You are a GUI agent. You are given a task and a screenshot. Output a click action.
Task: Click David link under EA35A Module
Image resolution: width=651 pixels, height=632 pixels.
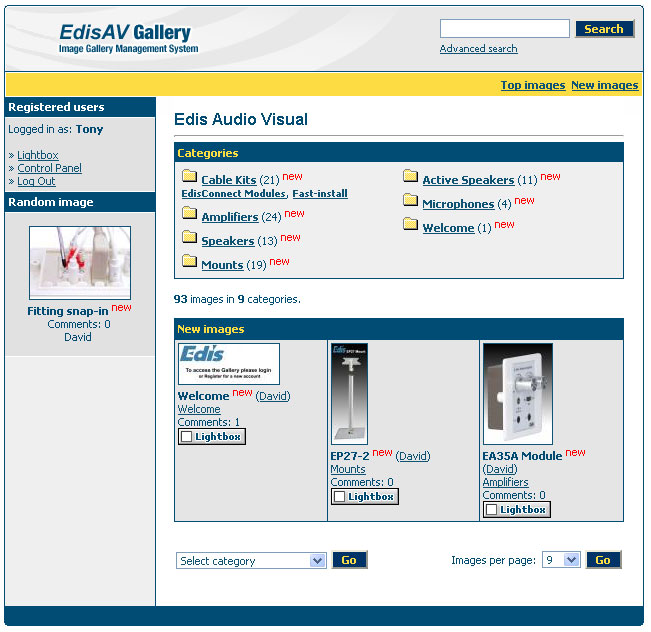pos(500,469)
